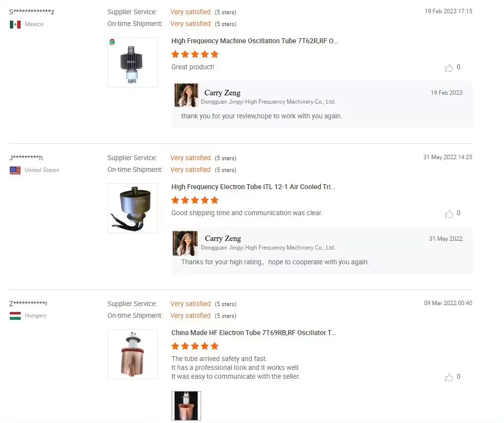Open the ITL 12-1 electron tube product image
This screenshot has width=504, height=423.
[133, 208]
